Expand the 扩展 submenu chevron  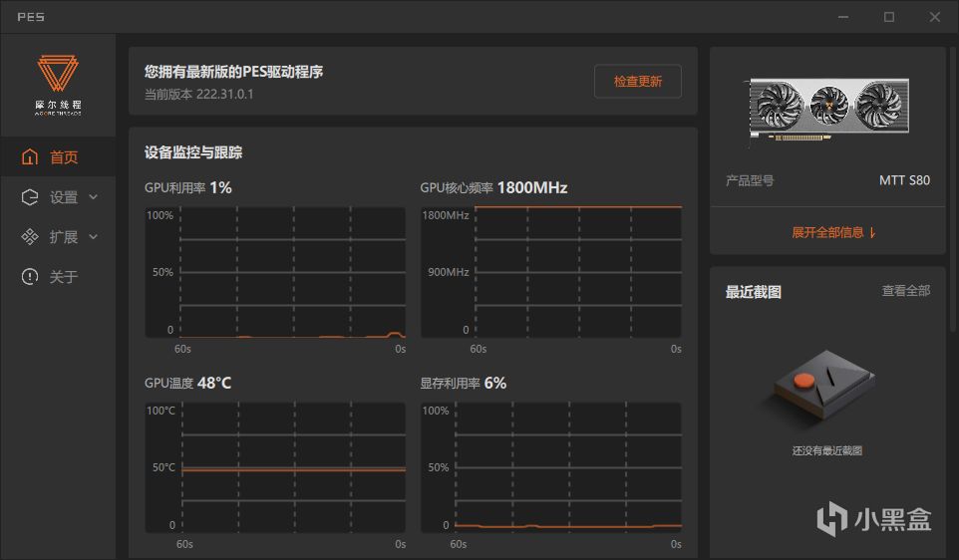93,236
